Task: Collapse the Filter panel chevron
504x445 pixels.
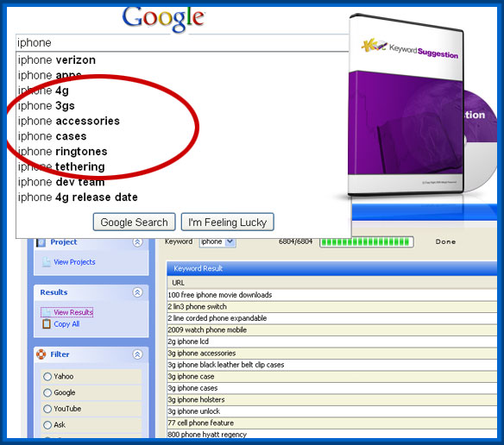Action: point(137,354)
